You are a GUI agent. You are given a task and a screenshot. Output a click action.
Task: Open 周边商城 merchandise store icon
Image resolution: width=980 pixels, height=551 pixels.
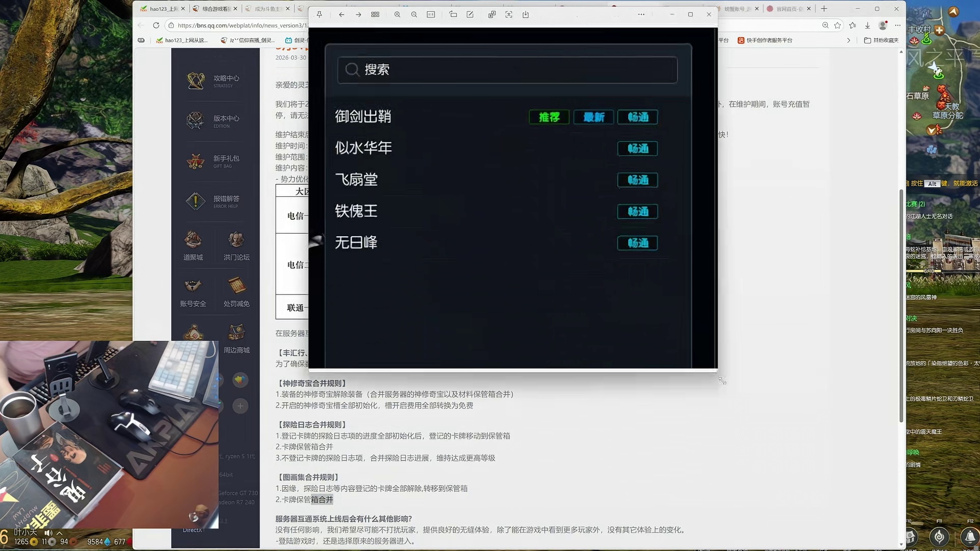(x=236, y=338)
